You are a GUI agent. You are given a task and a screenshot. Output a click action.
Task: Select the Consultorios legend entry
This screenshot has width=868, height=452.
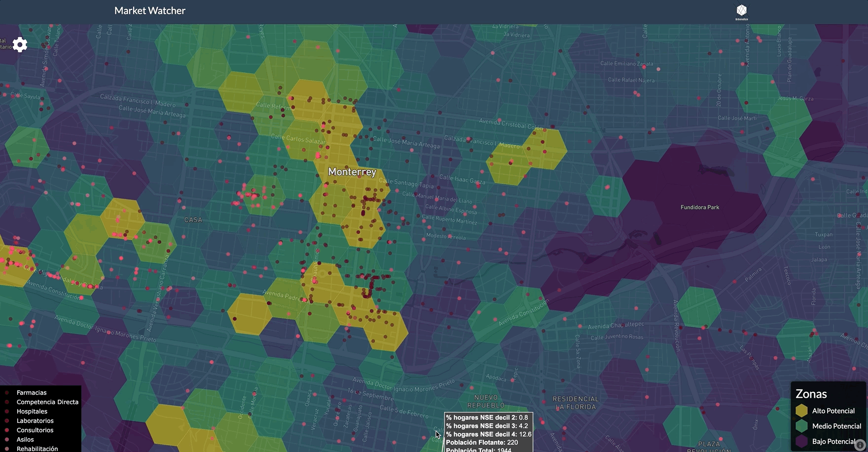(x=35, y=430)
